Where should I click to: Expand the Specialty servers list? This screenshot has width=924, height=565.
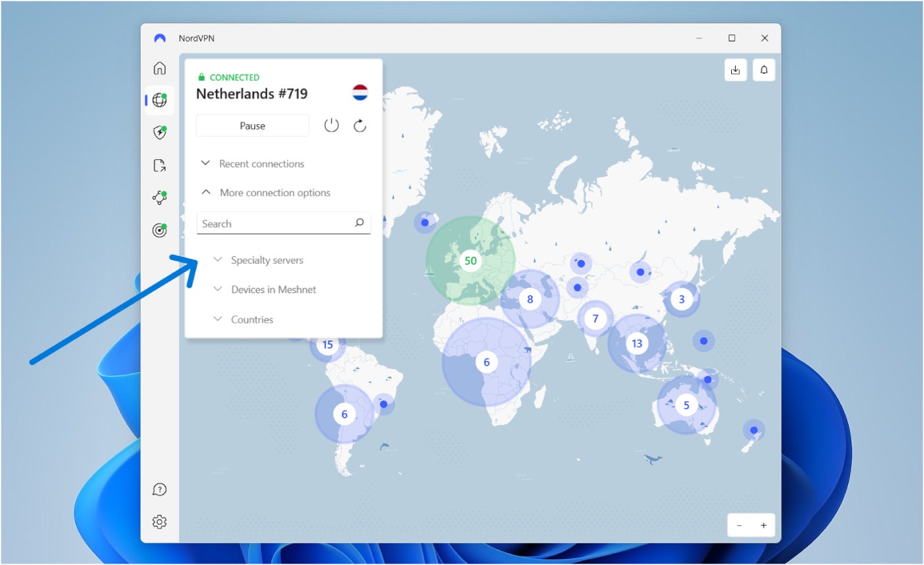pyautogui.click(x=267, y=260)
